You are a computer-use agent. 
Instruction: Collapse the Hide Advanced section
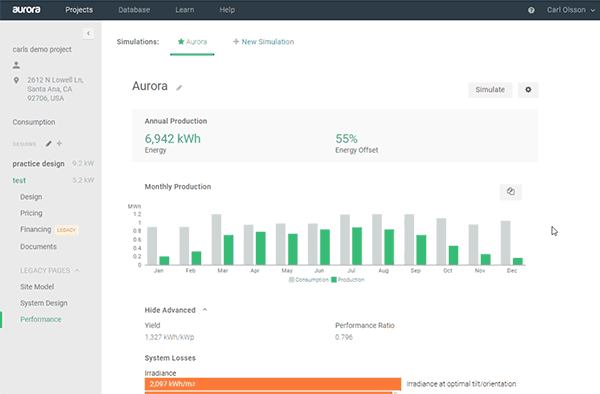point(176,310)
